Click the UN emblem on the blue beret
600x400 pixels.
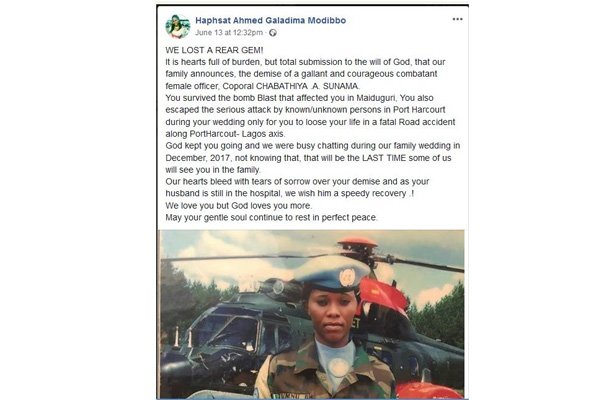347,276
